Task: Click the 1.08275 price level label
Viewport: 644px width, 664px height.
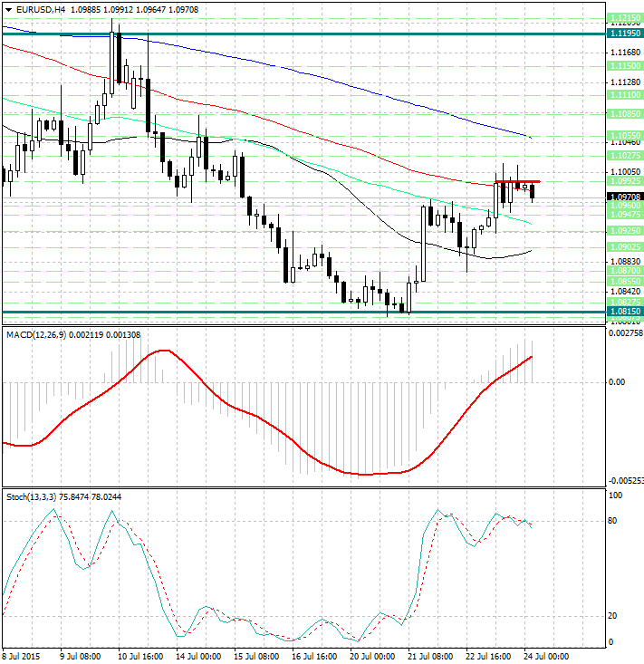Action: tap(625, 302)
